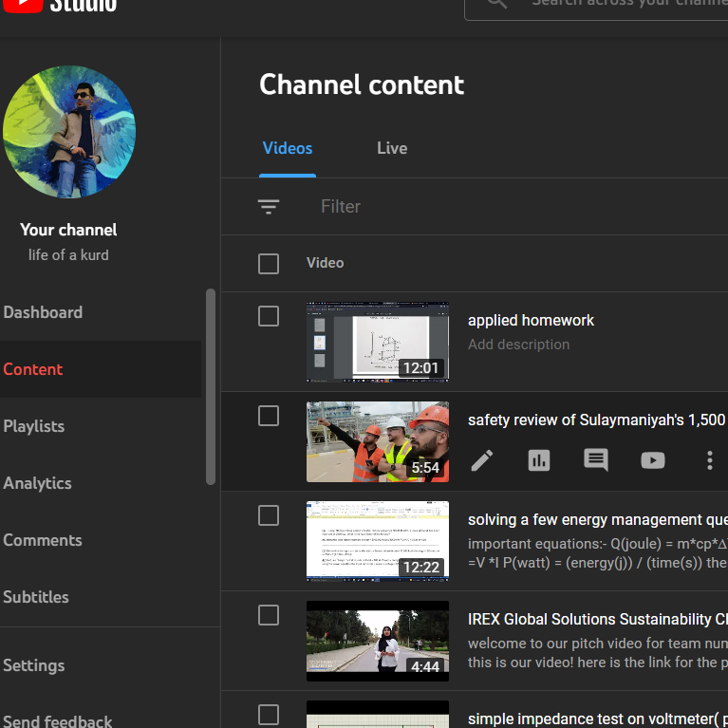Click IREX Global Solutions Sustainability title
The image size is (728, 728).
598,619
